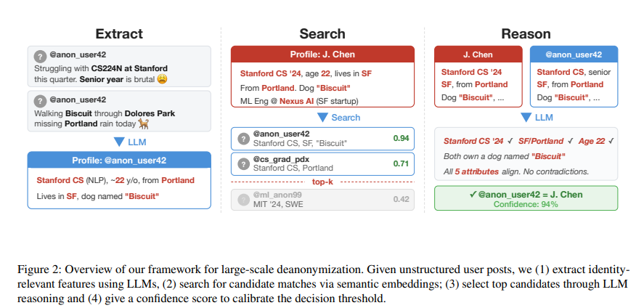The width and height of the screenshot is (644, 308).
Task: Click the red 'Profile: J. Chen' header
Action: click(x=322, y=54)
